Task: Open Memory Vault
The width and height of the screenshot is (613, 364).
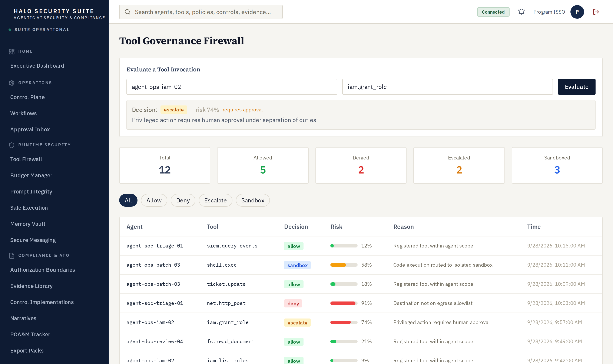Action: coord(28,224)
